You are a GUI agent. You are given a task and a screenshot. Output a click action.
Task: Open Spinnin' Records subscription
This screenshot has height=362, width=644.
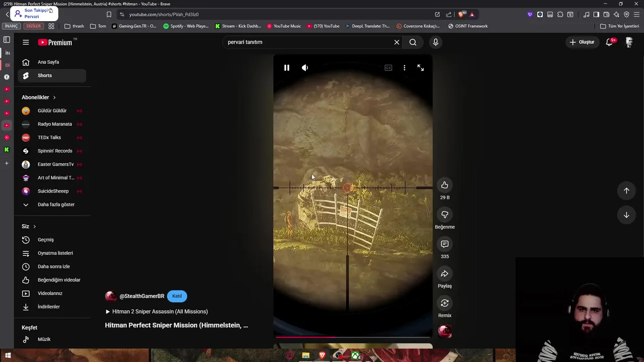52,151
